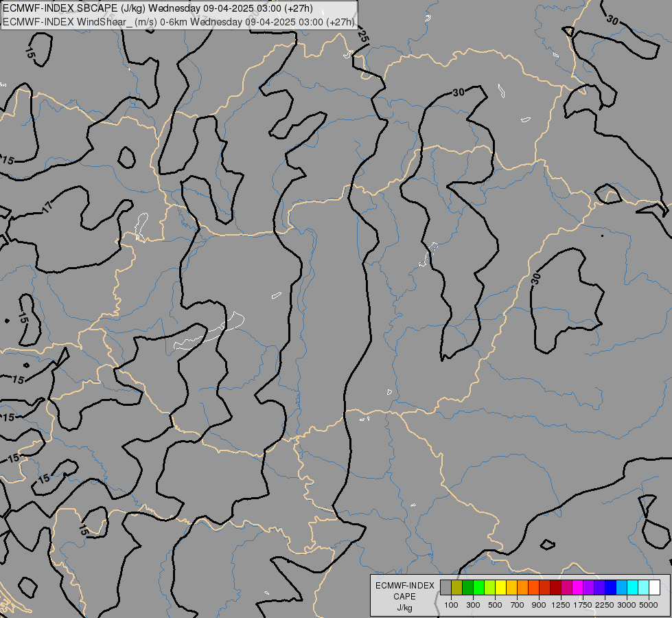Select the olive swatch in the CAPE legend
The image size is (672, 618).
coord(457,587)
